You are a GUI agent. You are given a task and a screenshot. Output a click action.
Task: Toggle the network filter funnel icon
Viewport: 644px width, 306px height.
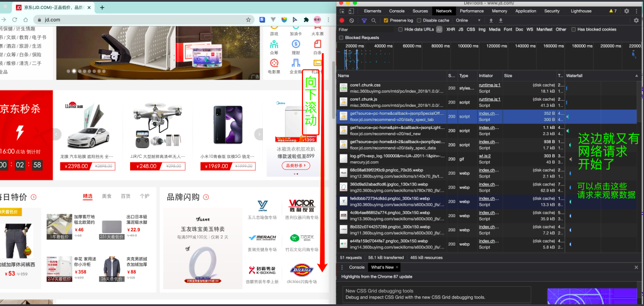tap(364, 20)
